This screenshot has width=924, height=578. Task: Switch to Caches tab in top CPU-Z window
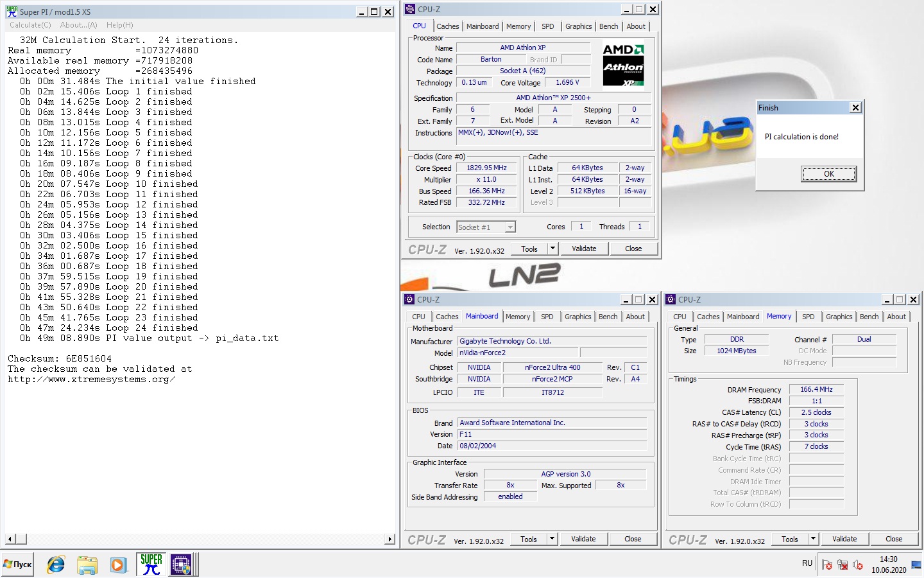click(447, 26)
